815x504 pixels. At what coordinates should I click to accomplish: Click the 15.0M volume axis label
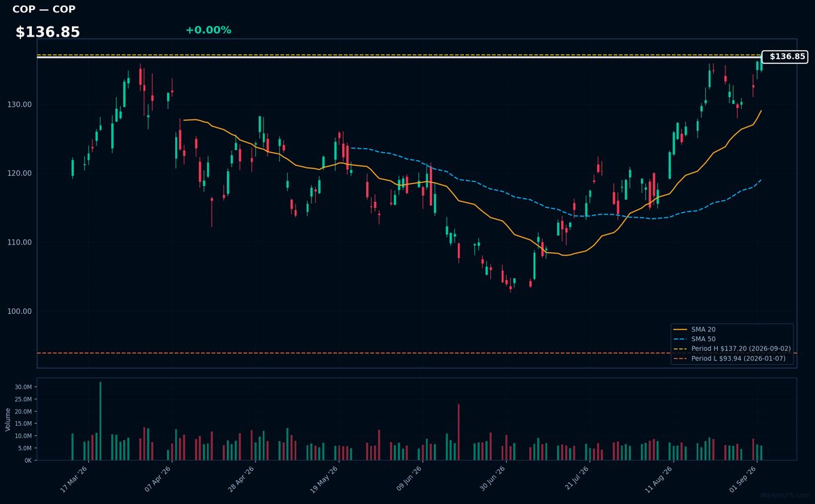[24, 424]
